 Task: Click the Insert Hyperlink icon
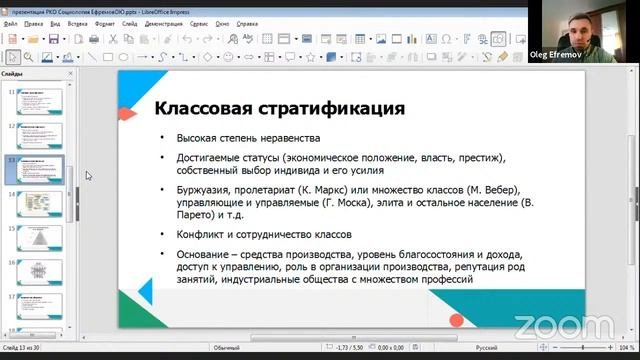(483, 39)
